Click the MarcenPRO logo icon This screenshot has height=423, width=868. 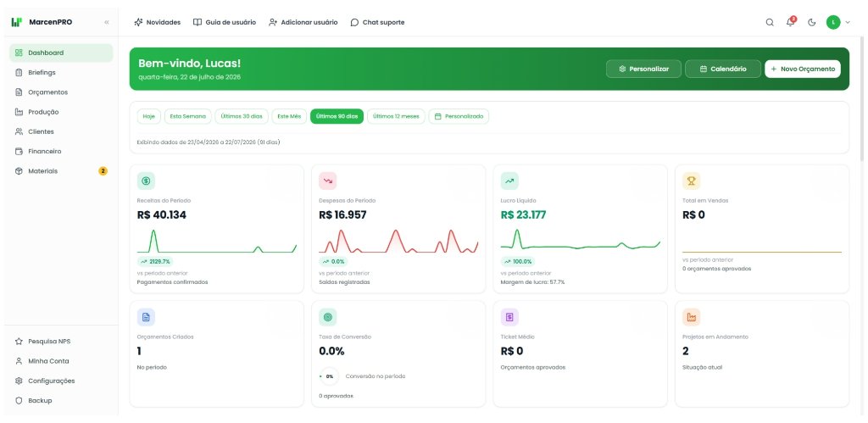(x=17, y=22)
